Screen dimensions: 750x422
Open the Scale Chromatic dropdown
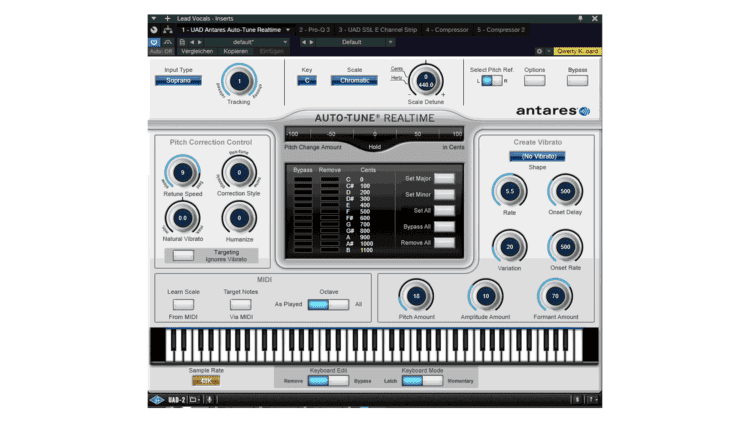tap(354, 80)
